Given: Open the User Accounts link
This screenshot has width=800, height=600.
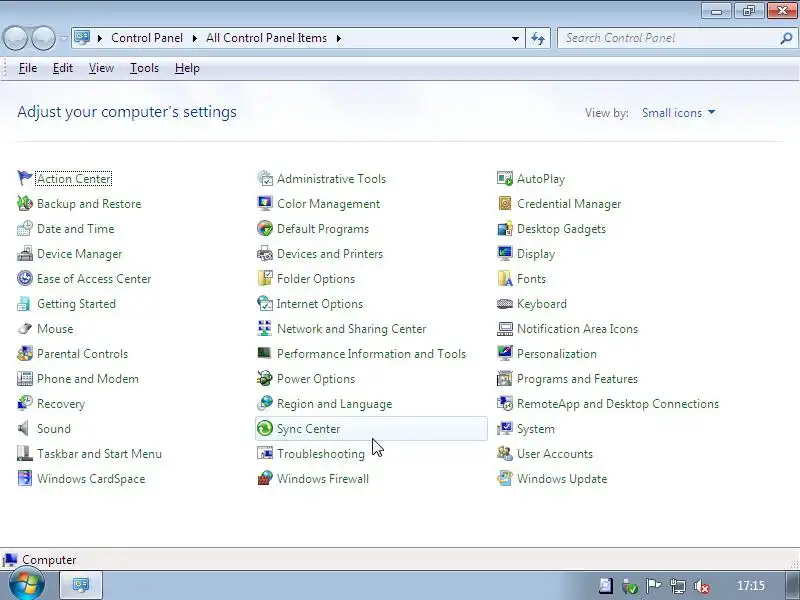Looking at the screenshot, I should [555, 454].
